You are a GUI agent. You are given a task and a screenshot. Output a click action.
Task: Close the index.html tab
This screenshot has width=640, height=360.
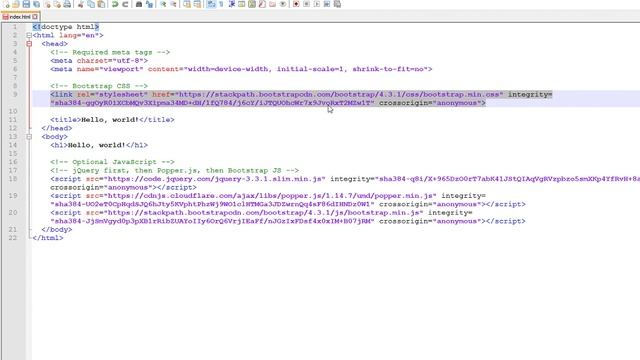coord(35,17)
